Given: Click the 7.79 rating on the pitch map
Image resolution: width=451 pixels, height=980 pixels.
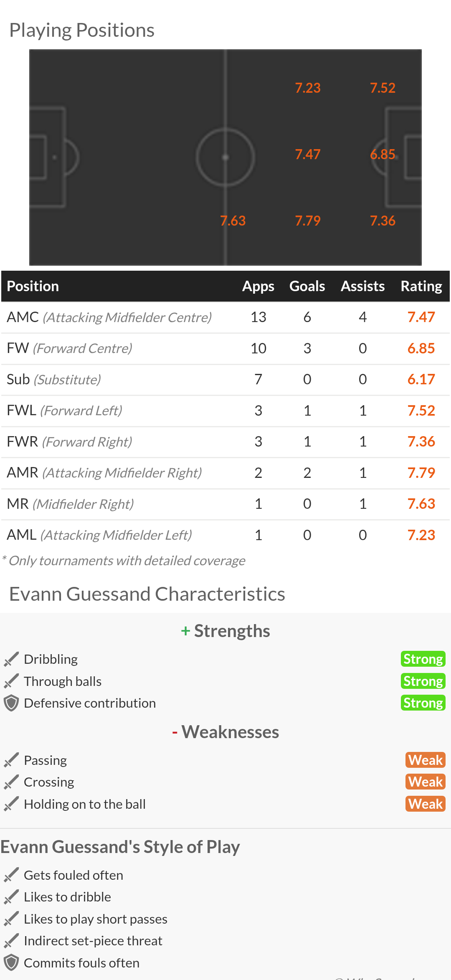Looking at the screenshot, I should click(308, 221).
